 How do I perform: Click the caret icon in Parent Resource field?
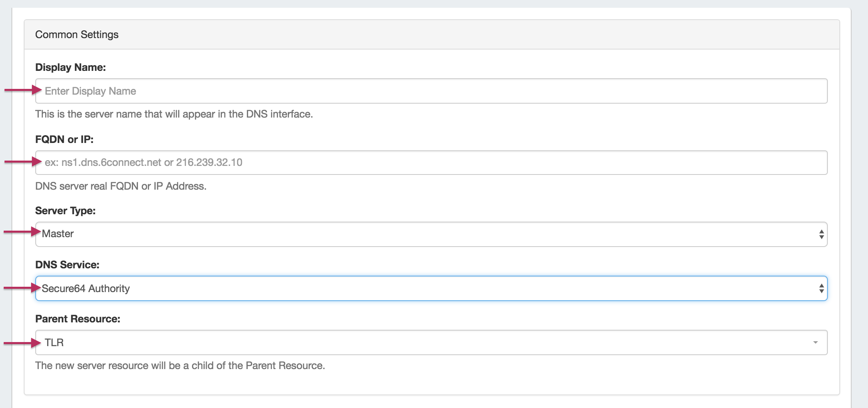point(815,342)
